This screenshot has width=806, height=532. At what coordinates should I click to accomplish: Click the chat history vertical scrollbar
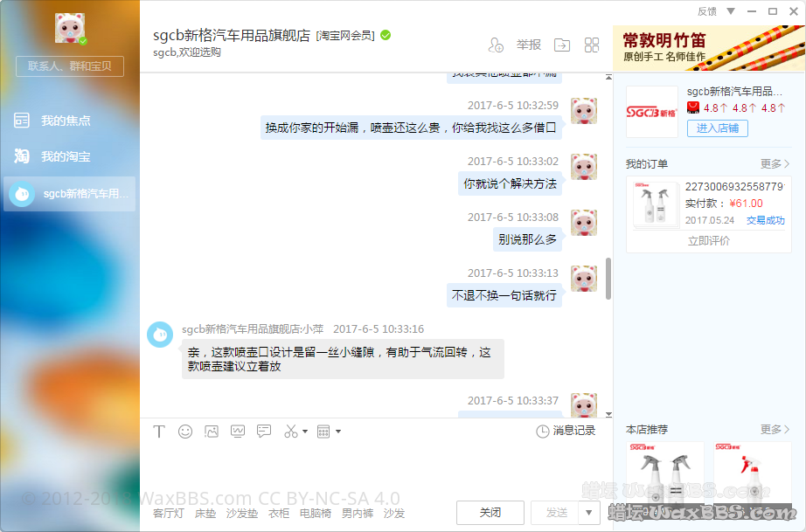click(x=608, y=278)
